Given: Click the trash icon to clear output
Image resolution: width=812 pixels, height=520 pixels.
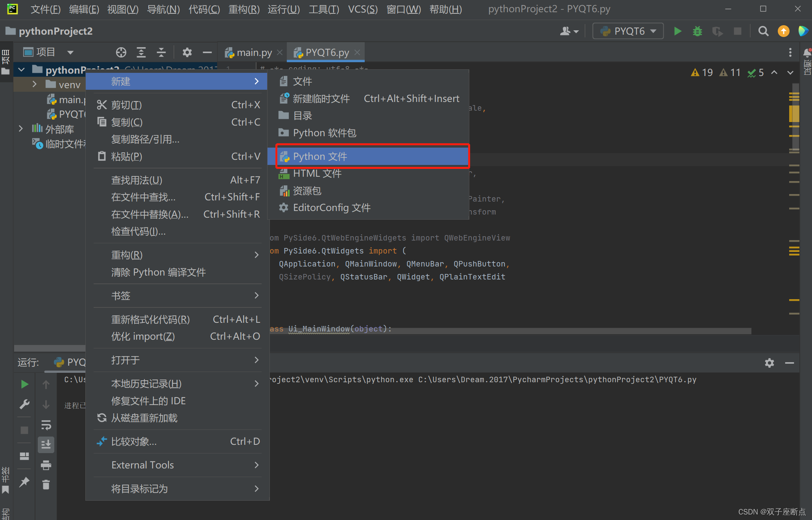Looking at the screenshot, I should point(46,485).
